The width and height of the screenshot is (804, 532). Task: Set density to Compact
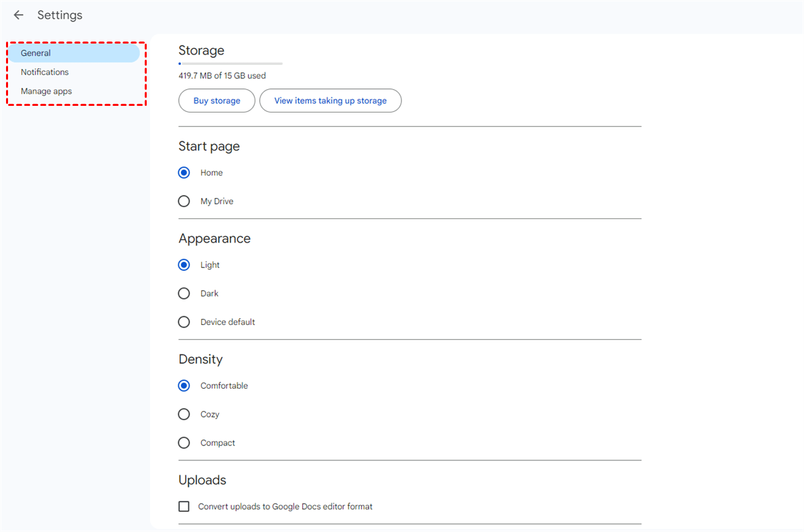(x=184, y=443)
